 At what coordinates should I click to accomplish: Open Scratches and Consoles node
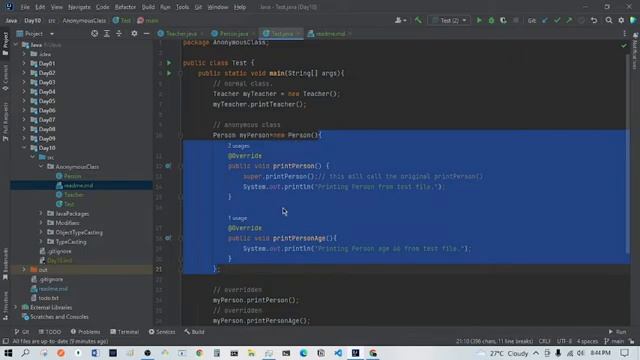click(59, 317)
